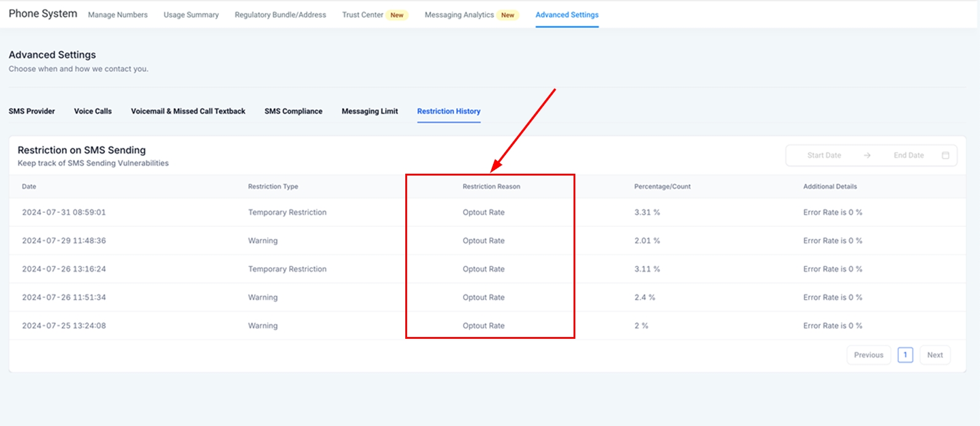Switch to the Usage Summary tab
The width and height of the screenshot is (980, 426).
191,15
